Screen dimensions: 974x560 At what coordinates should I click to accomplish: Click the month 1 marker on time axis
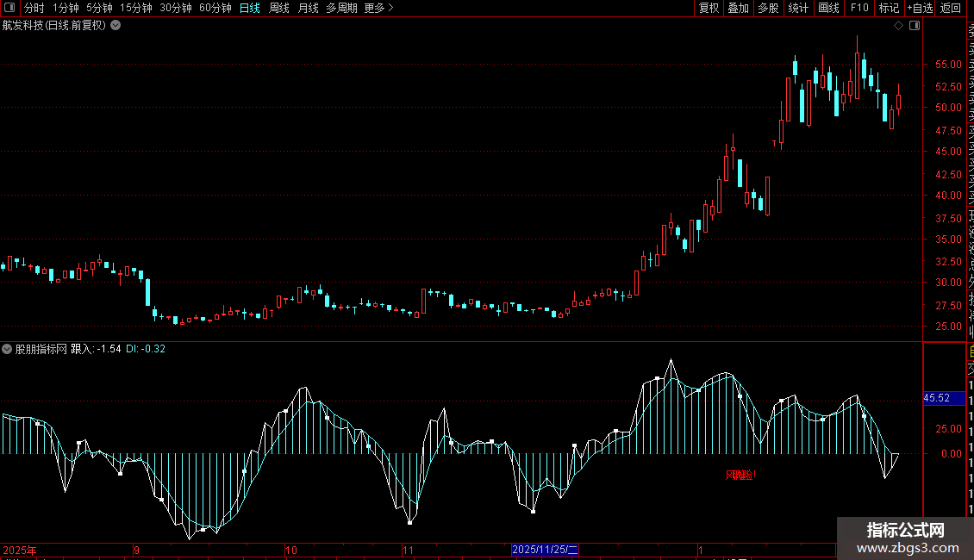[700, 550]
